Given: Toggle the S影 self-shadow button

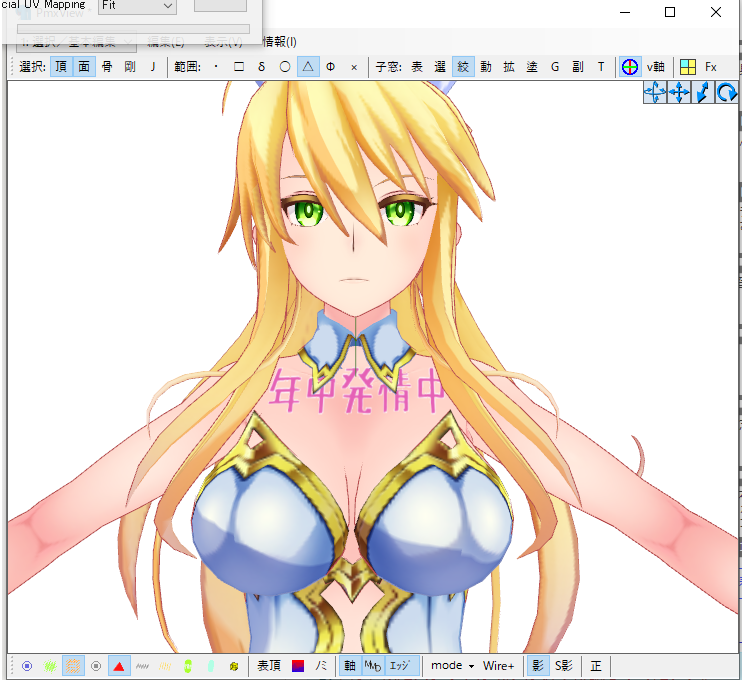Looking at the screenshot, I should click(564, 666).
